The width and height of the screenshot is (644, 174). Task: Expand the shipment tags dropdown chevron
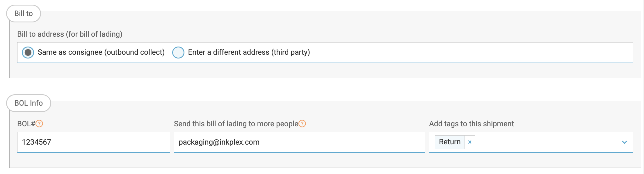(625, 142)
